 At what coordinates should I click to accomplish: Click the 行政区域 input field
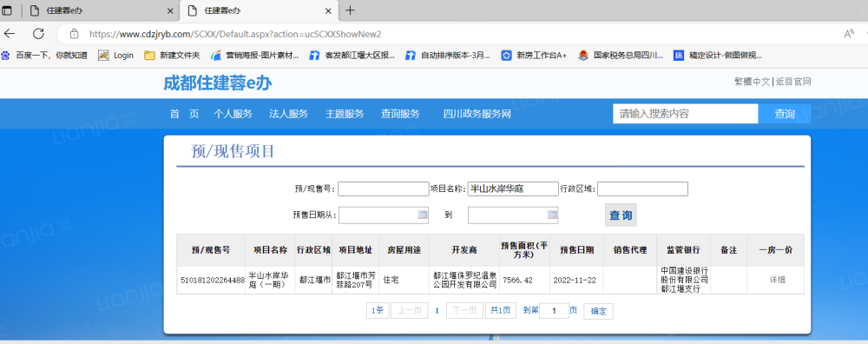click(642, 189)
